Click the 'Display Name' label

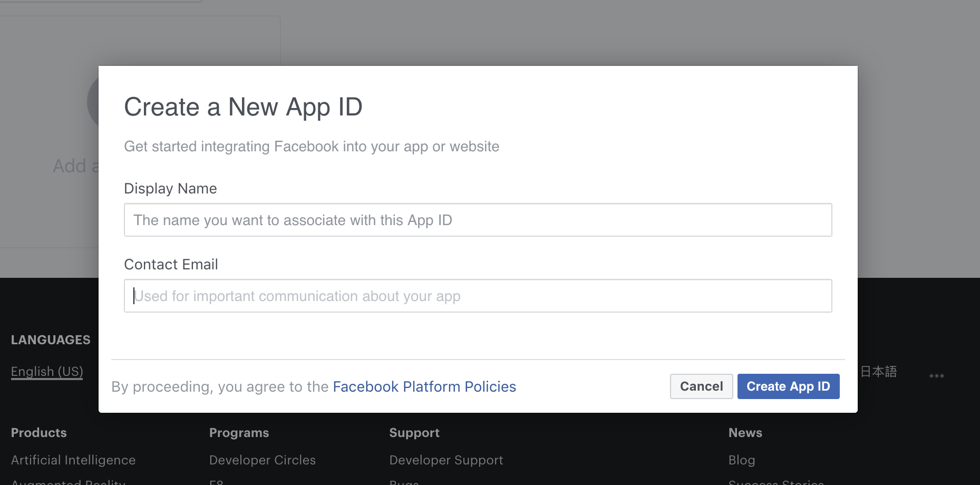[x=170, y=189]
